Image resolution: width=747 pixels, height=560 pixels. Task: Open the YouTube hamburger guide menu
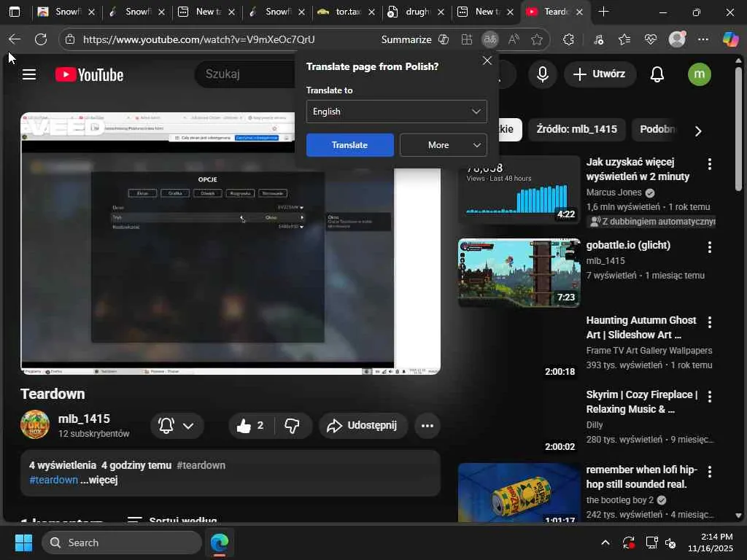pyautogui.click(x=29, y=74)
